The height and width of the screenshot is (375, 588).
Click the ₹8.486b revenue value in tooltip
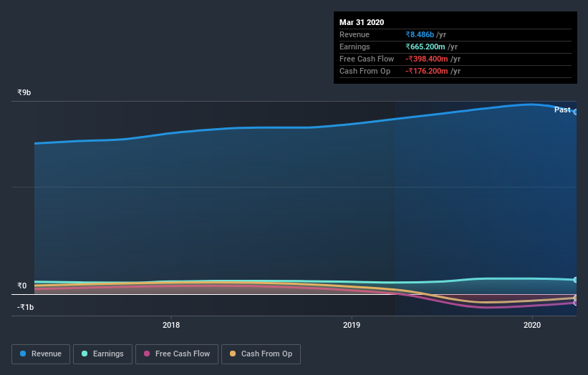coord(420,34)
